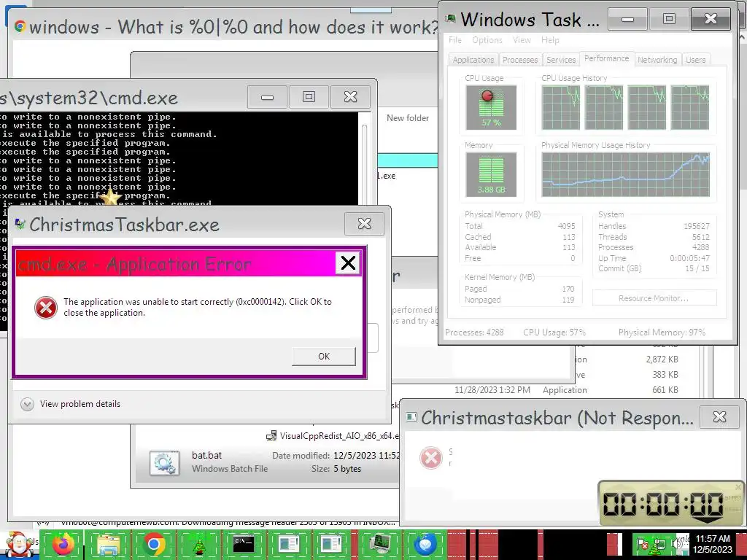
Task: Click the error icon in the Christmastaskbar Not Responding window
Action: (430, 458)
